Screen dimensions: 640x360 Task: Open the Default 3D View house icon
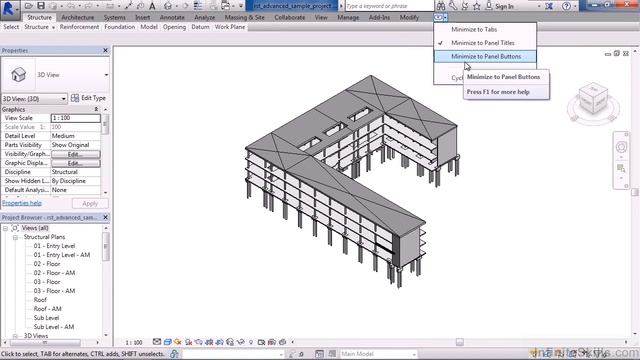(167, 6)
